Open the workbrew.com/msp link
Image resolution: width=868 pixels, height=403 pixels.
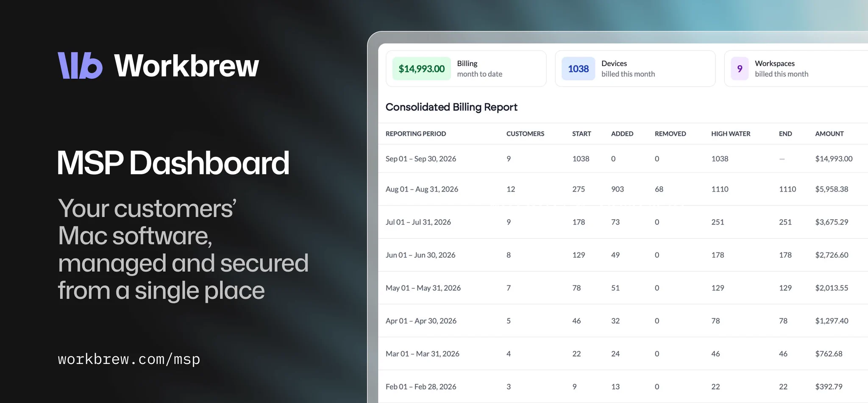pos(129,359)
